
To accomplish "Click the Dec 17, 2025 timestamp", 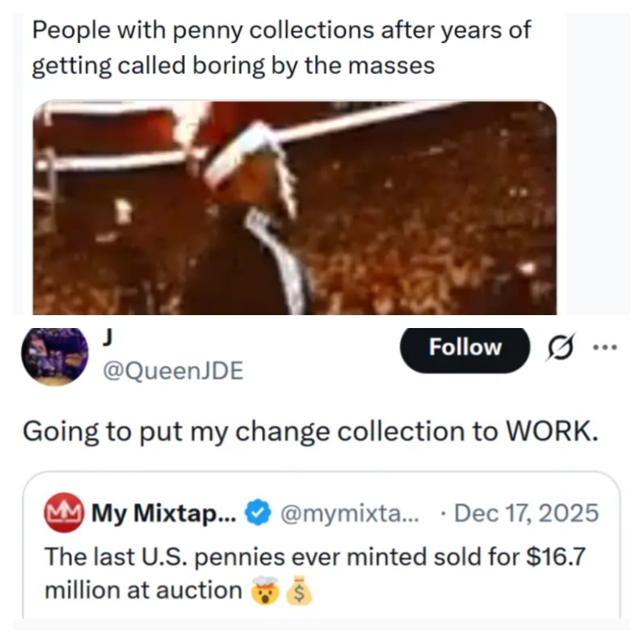I will 526,513.
